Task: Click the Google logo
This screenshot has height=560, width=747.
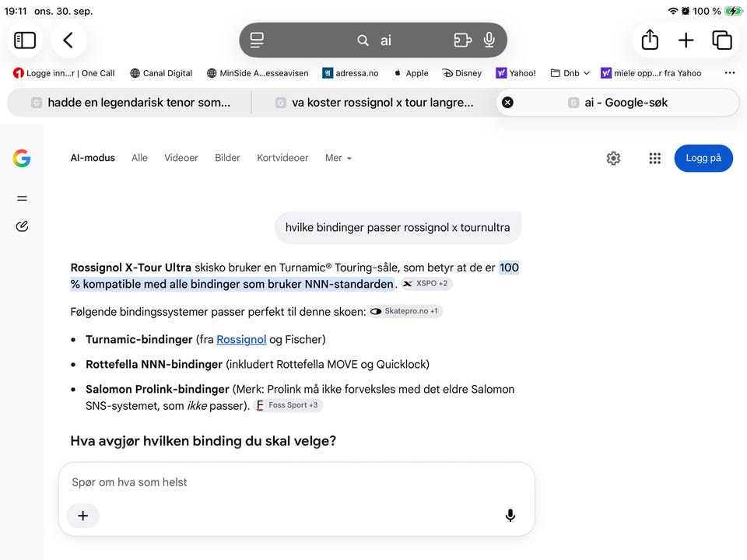Action: (x=22, y=158)
